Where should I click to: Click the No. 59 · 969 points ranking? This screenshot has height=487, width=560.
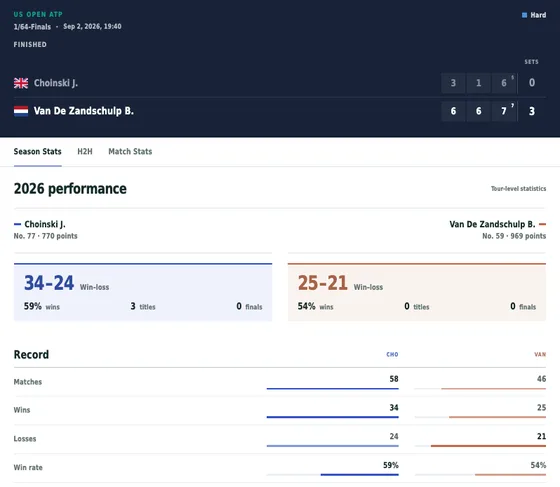click(514, 236)
